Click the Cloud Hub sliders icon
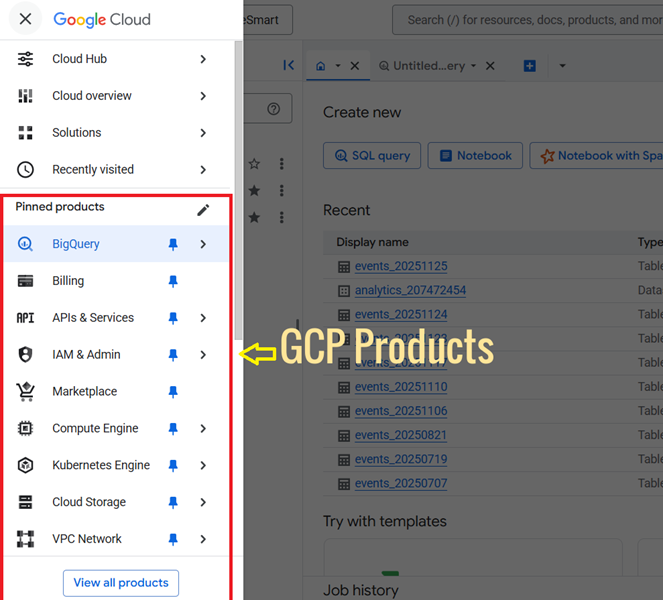Viewport: 663px width, 600px height. 25,59
